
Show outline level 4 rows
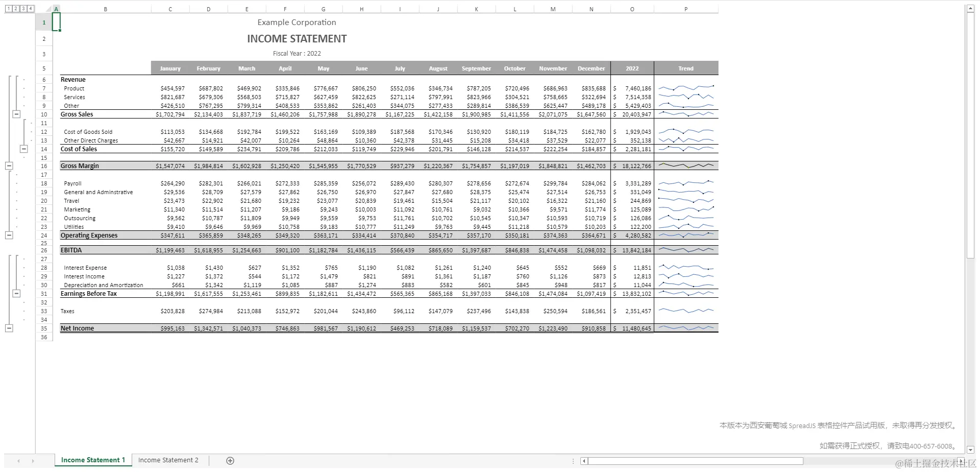[31, 9]
